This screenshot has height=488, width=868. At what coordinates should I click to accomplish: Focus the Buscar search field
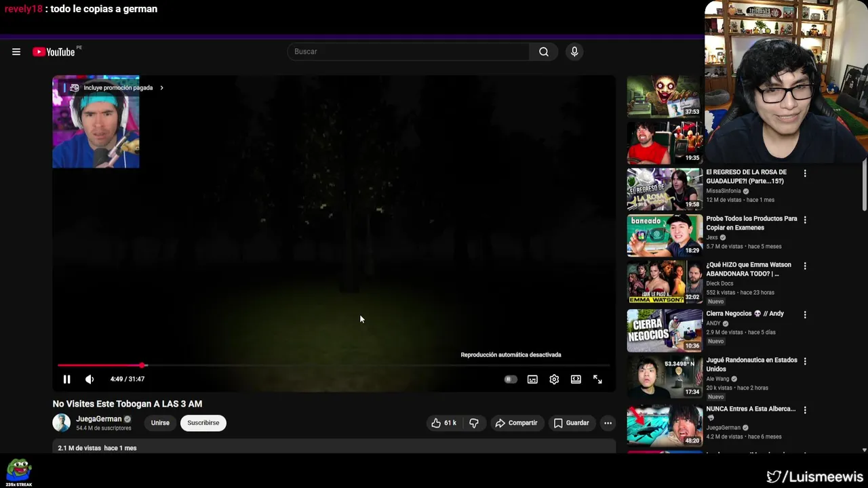pyautogui.click(x=409, y=52)
